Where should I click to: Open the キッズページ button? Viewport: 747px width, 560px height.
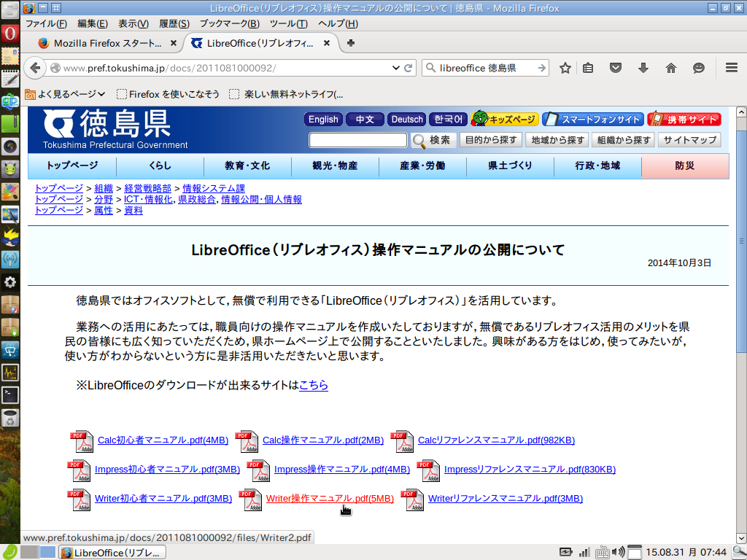(505, 119)
